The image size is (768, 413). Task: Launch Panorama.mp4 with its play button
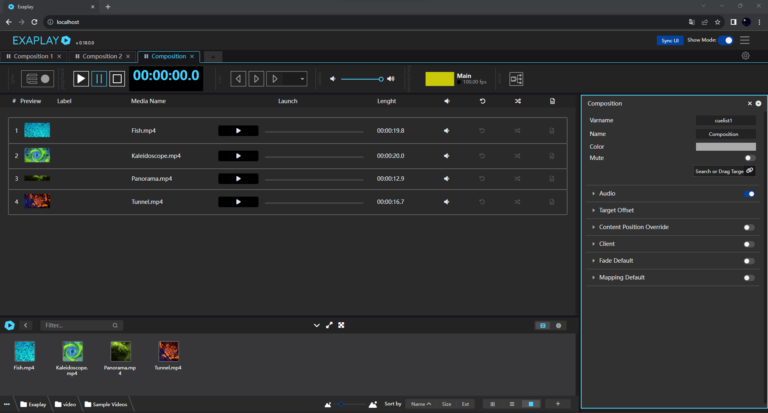(x=238, y=178)
